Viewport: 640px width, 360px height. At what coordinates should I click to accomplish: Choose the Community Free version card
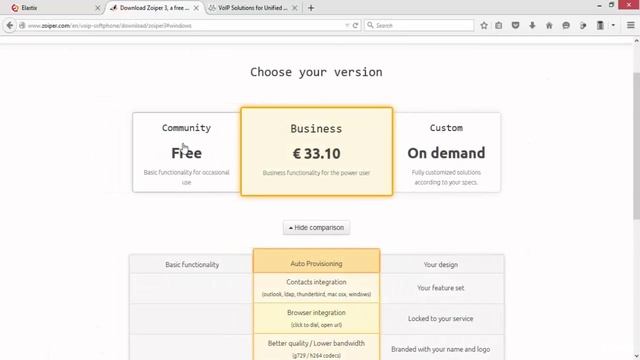187,152
